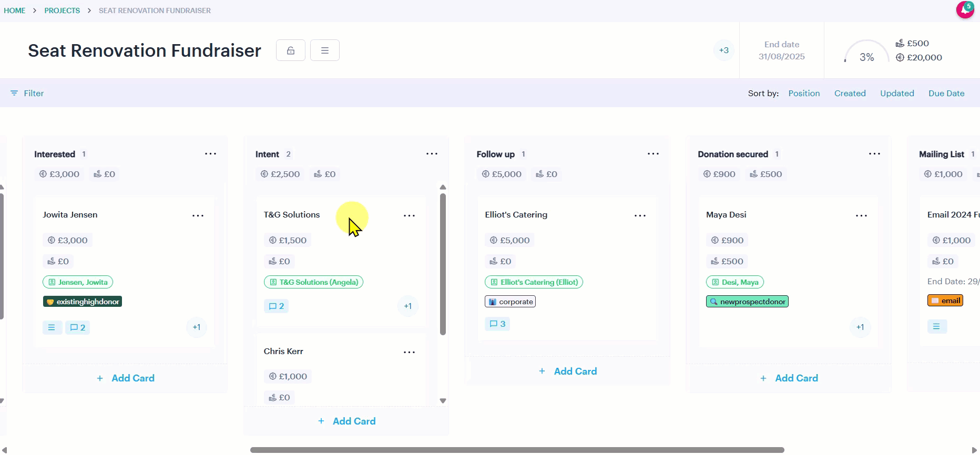Open Chris Kerr card options menu

[409, 352]
